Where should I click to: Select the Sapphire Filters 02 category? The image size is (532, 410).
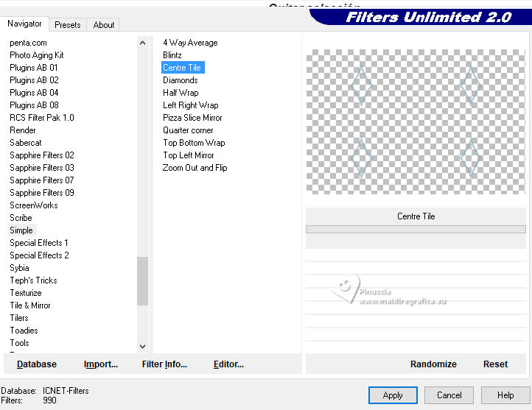click(x=42, y=155)
